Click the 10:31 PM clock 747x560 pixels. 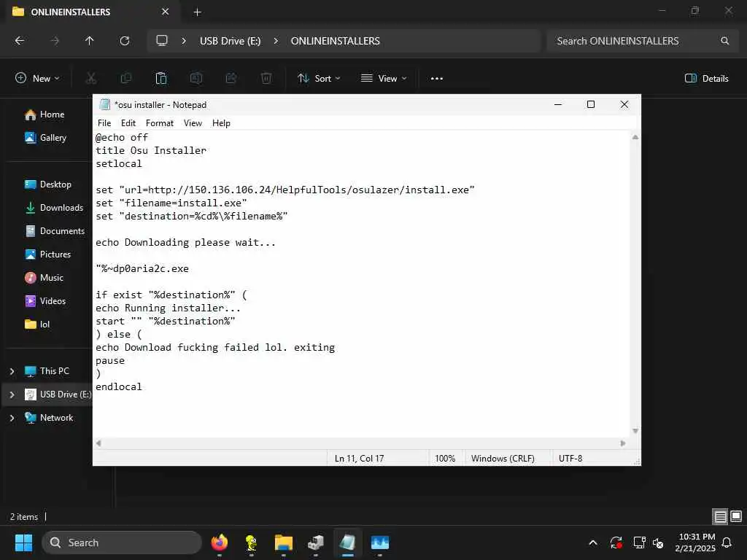click(x=697, y=537)
